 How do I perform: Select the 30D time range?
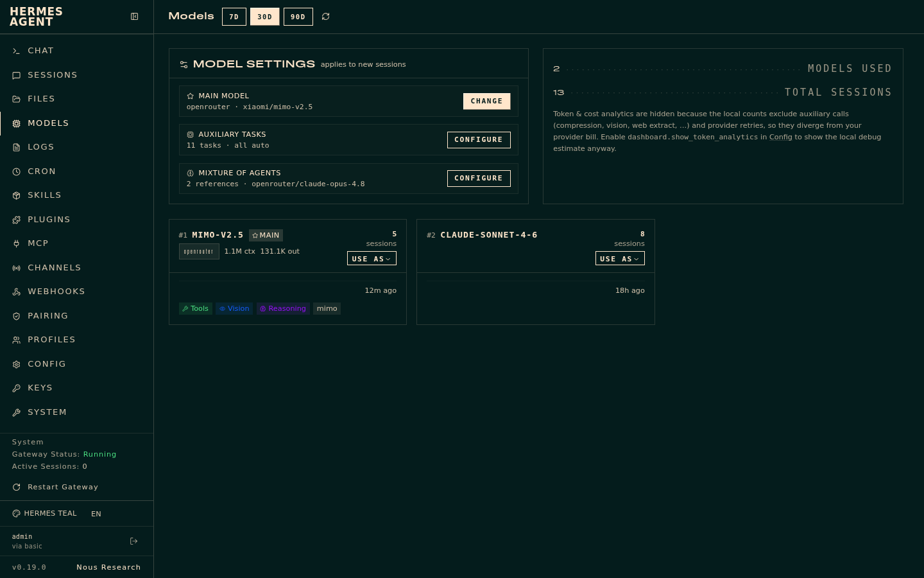point(265,17)
